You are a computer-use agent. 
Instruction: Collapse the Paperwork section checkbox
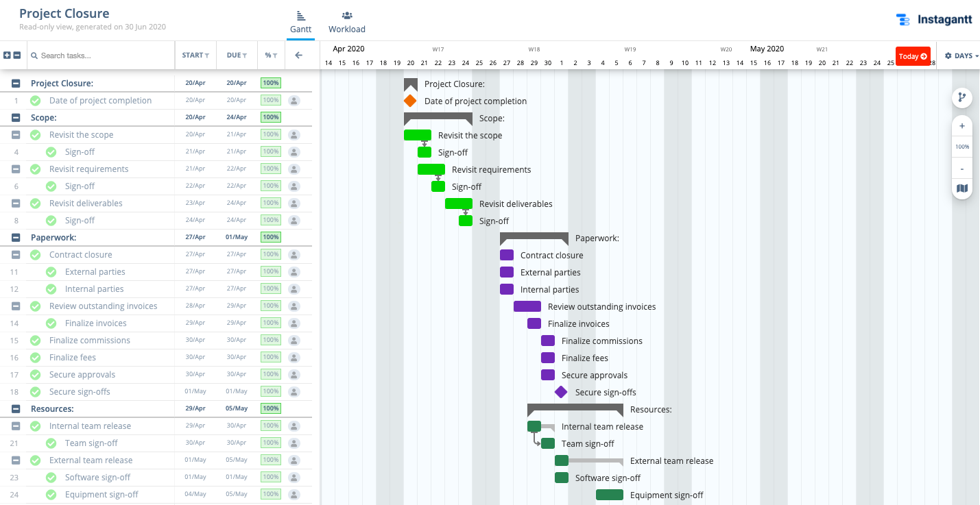pyautogui.click(x=14, y=237)
